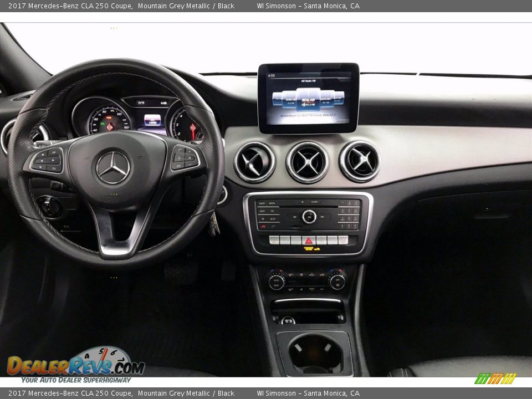Tap the answer-call phone icon

coord(273,226)
